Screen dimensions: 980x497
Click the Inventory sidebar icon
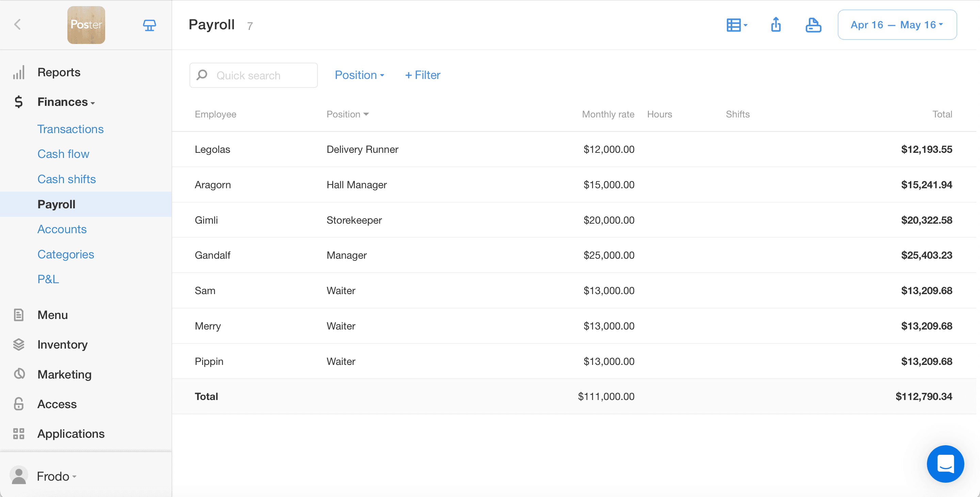point(18,344)
